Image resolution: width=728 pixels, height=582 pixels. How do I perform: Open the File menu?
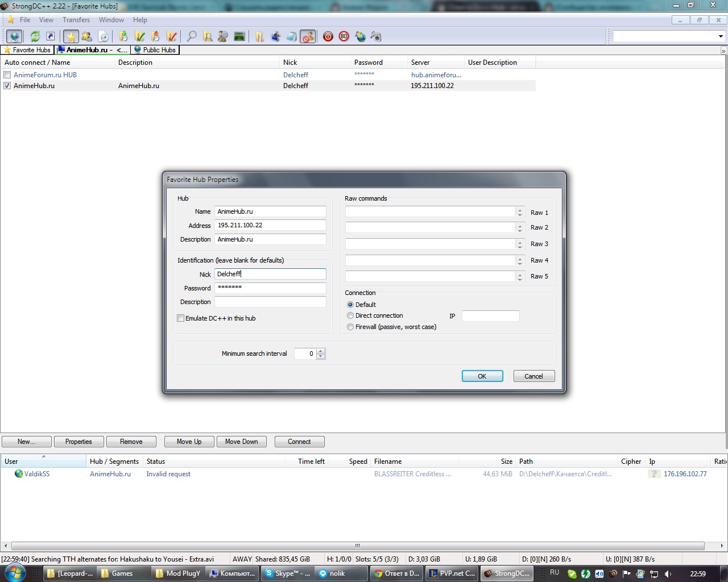[x=25, y=20]
